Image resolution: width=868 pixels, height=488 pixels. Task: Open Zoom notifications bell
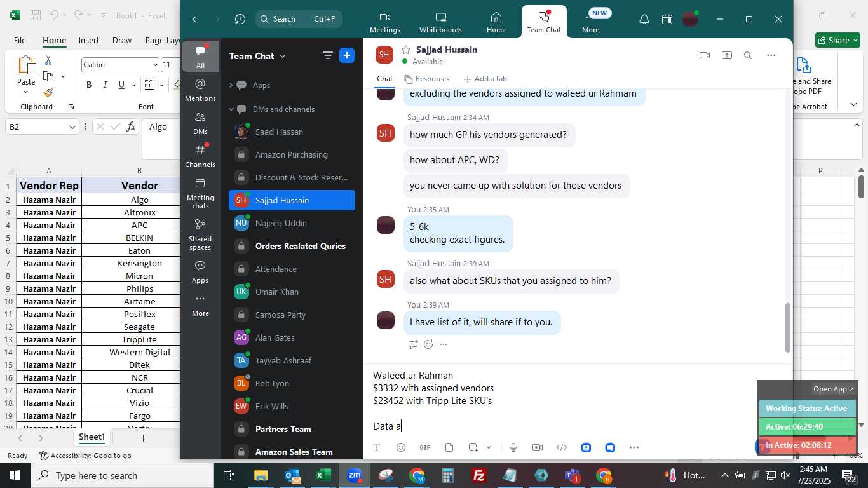(644, 20)
